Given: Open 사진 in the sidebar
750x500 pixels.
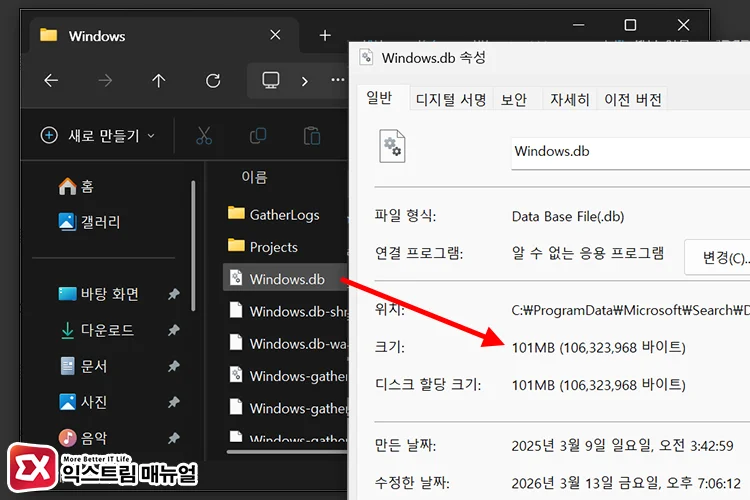Looking at the screenshot, I should (83, 402).
